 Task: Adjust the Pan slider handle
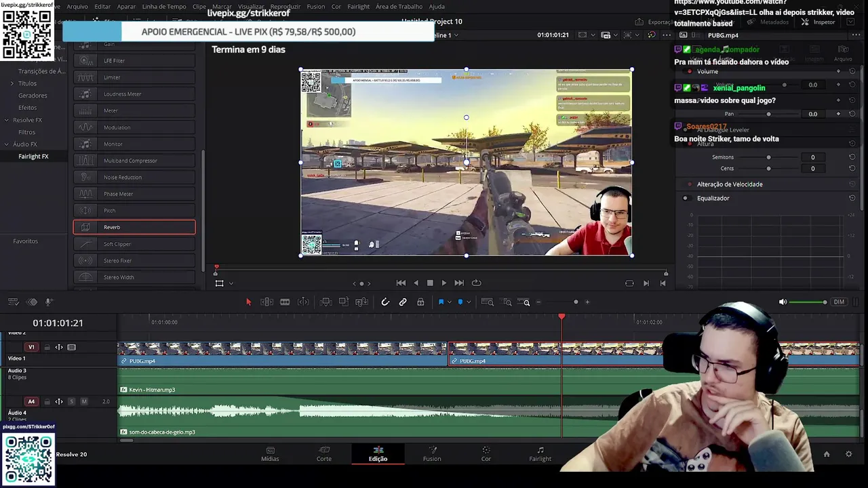click(768, 114)
